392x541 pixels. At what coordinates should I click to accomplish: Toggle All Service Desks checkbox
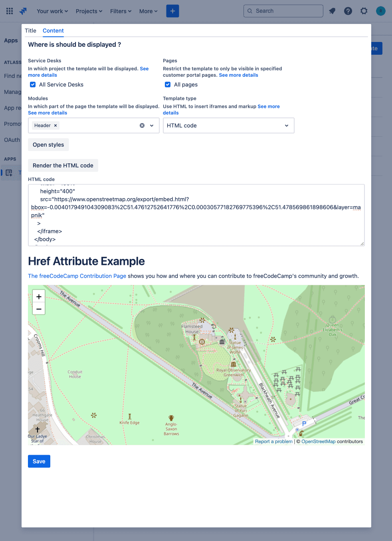tap(33, 85)
